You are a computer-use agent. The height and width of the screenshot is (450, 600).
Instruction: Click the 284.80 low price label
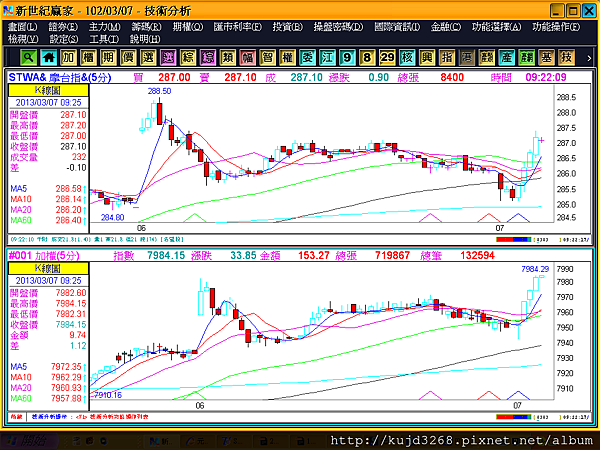(112, 217)
